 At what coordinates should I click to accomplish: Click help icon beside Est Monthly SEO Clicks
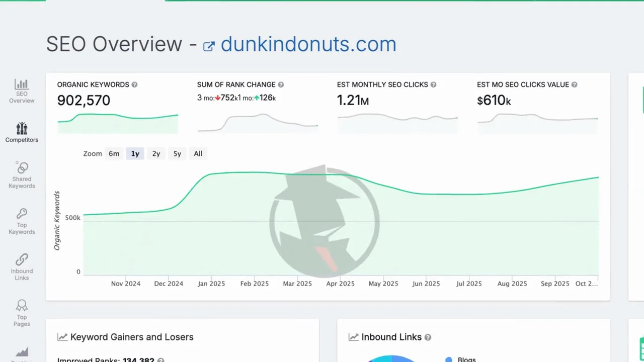click(433, 85)
